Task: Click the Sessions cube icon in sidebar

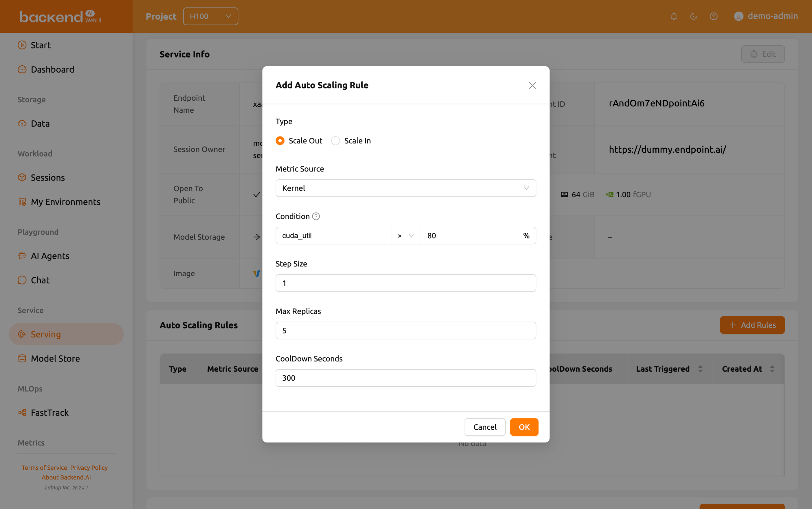Action: click(22, 177)
